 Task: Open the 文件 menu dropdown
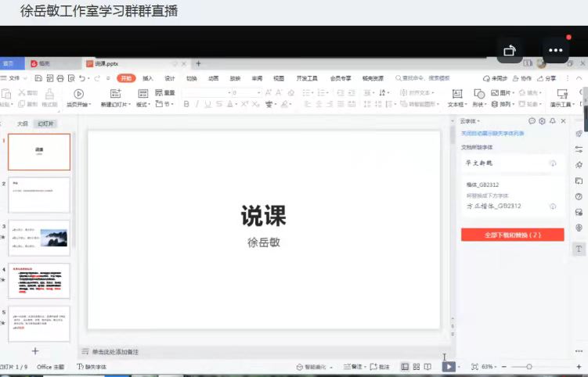click(x=15, y=78)
